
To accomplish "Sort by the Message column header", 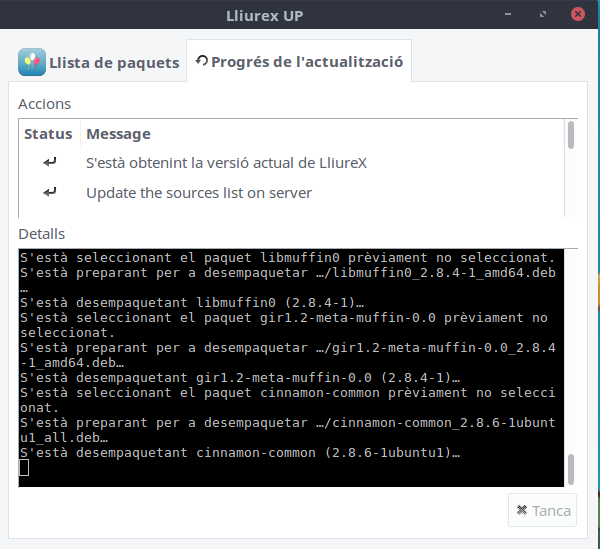I will (118, 134).
